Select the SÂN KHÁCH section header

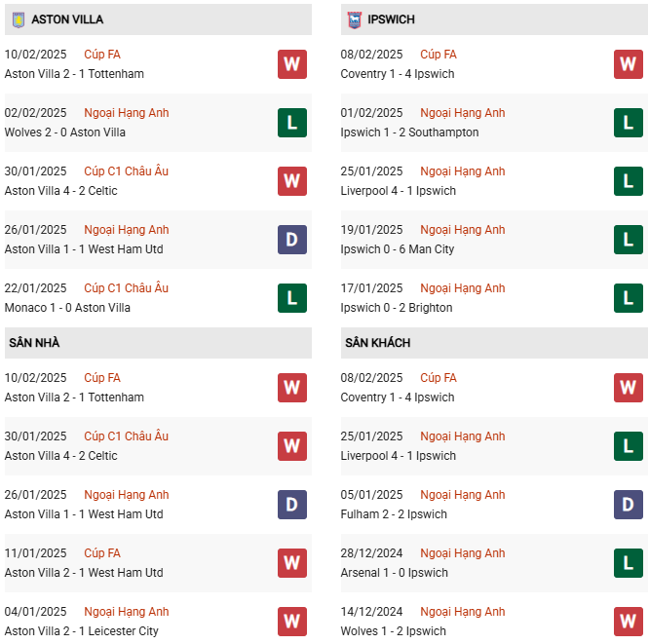click(377, 343)
